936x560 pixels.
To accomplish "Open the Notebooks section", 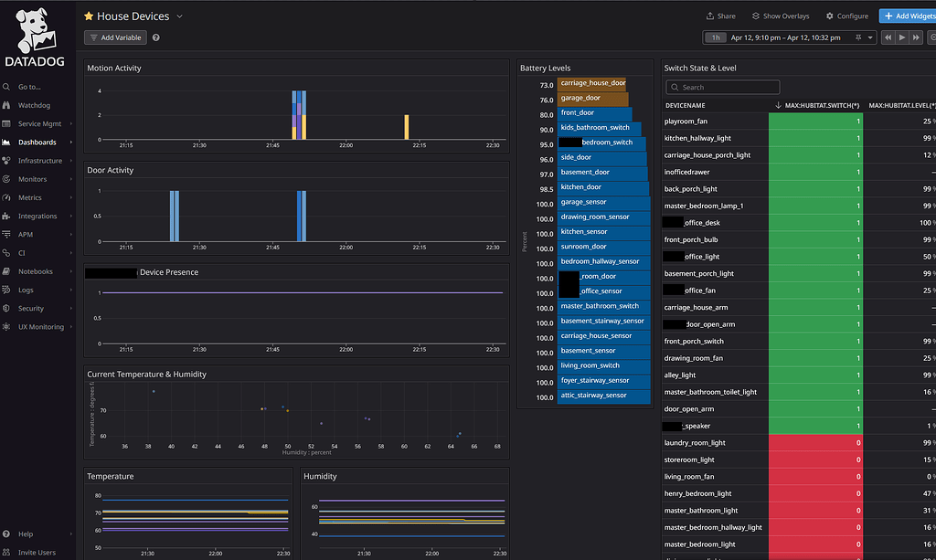I will pyautogui.click(x=36, y=271).
